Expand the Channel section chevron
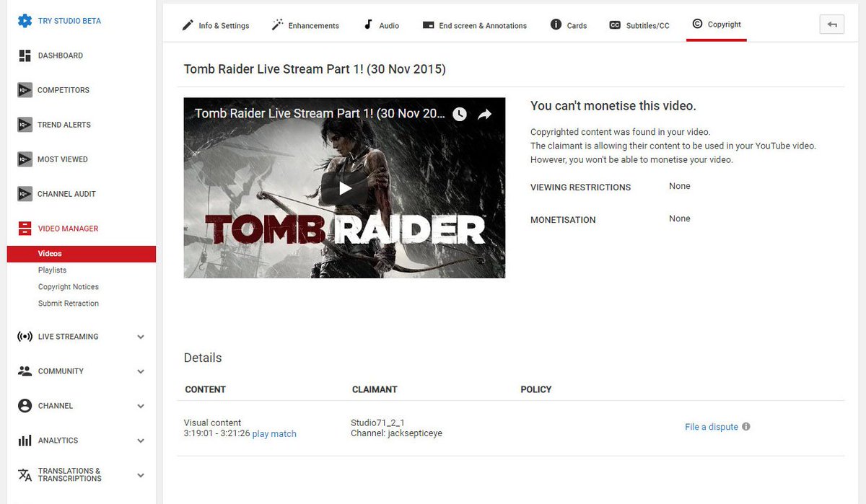The width and height of the screenshot is (866, 504). [x=141, y=406]
